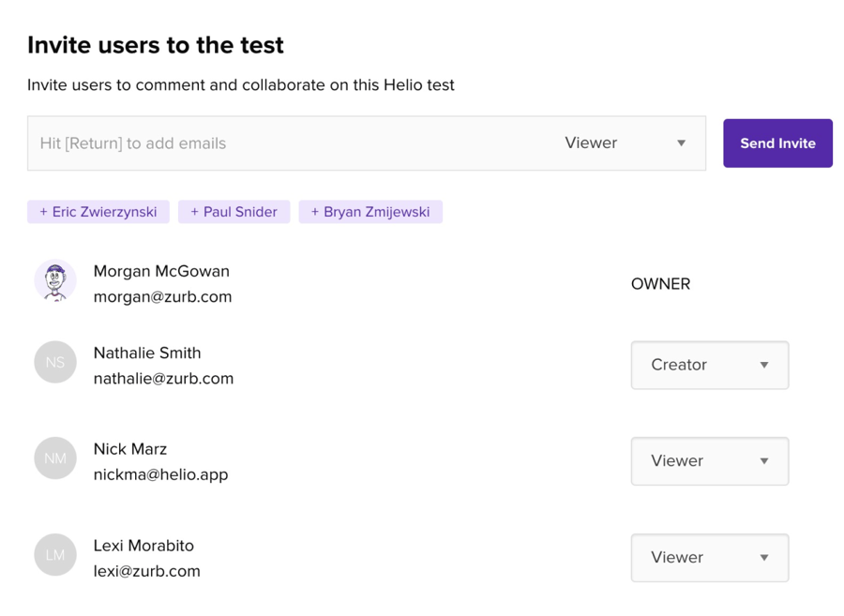Focus the add emails input field
This screenshot has width=844, height=616.
point(291,143)
